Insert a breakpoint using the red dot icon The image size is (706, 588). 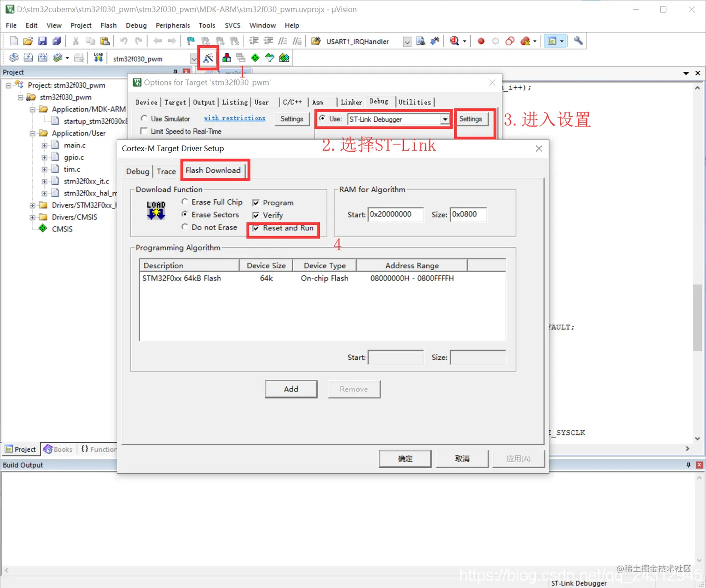[x=481, y=41]
